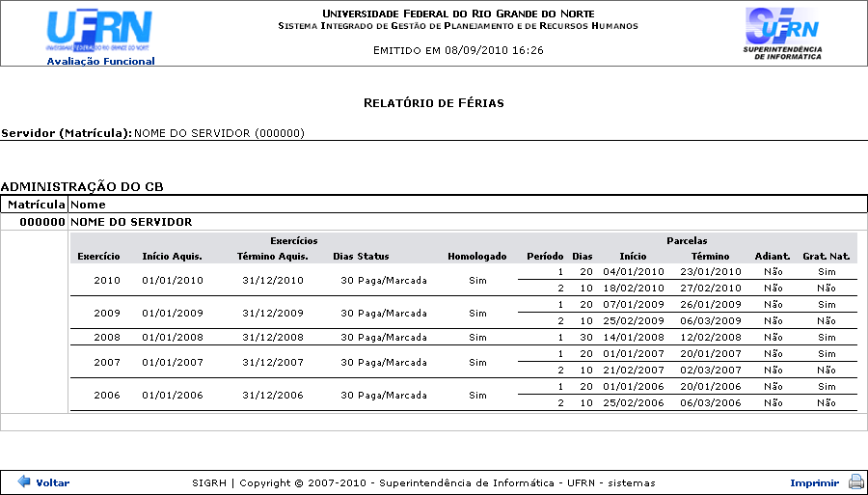The image size is (868, 495).
Task: Click the SIGRH copyright footer text
Action: pyautogui.click(x=423, y=482)
